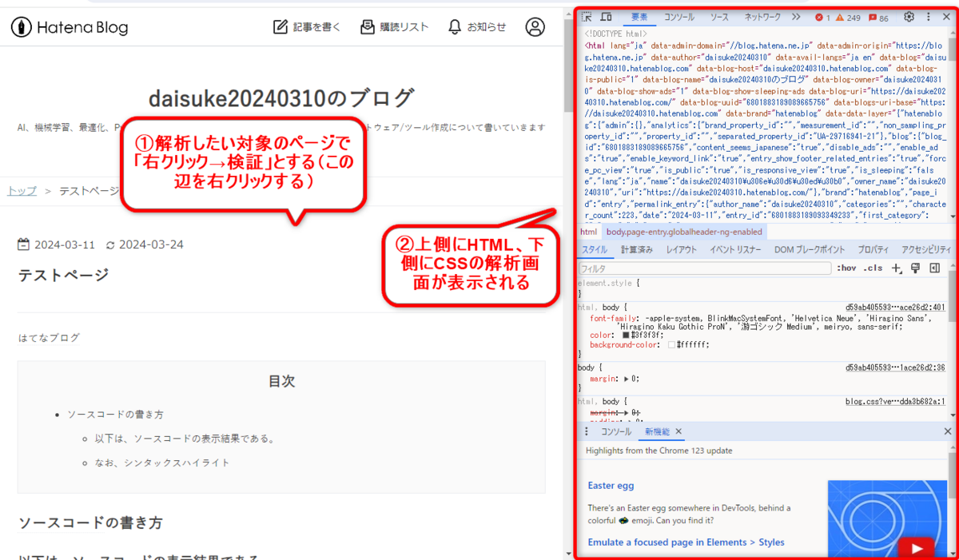Toggle the :hov element state button

pyautogui.click(x=846, y=268)
